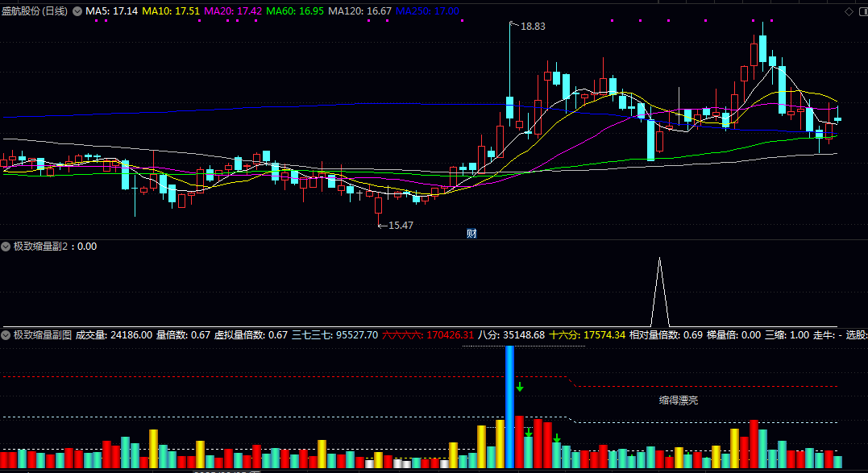868x473 pixels.
Task: Click the 三缩: 1.00 value
Action: pos(787,334)
